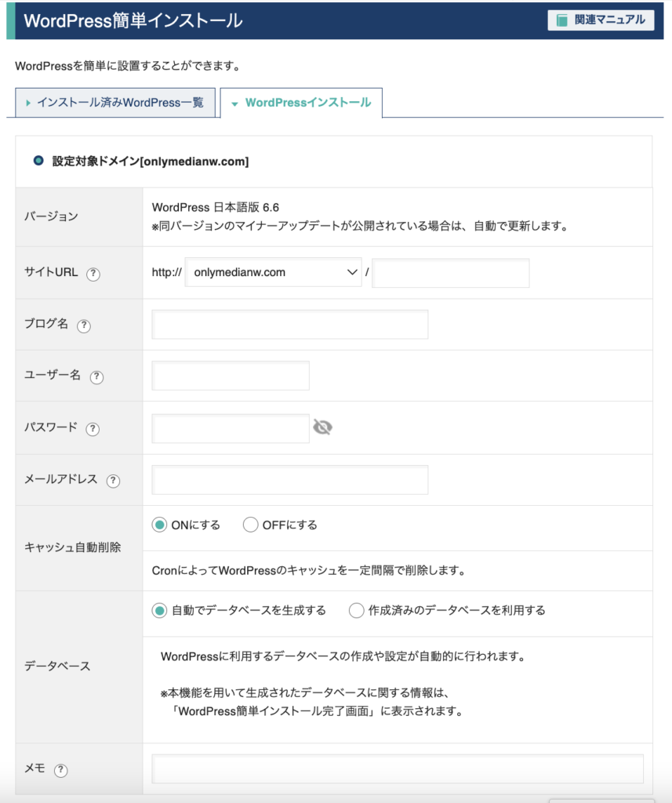Click the site URL path input field

(451, 273)
